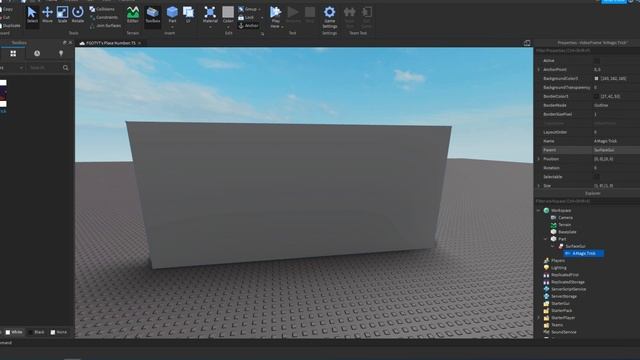Toggle Anchor on selected part
The height and width of the screenshot is (360, 640).
tap(248, 26)
